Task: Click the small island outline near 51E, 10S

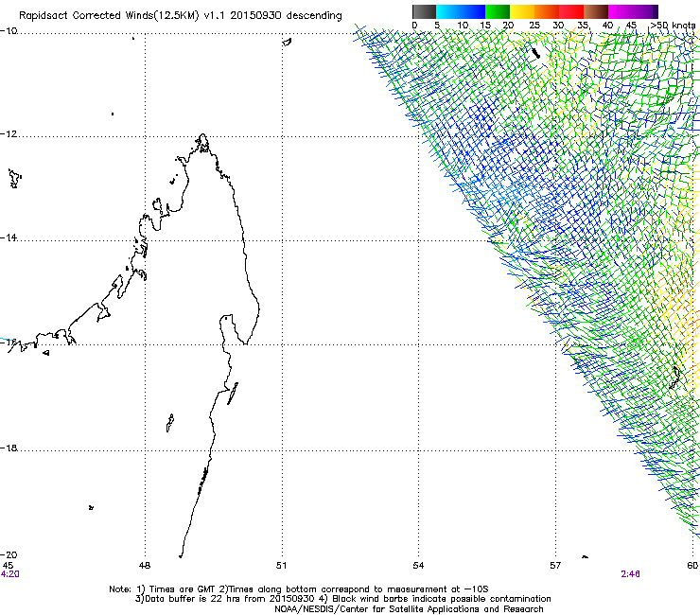Action: (287, 42)
